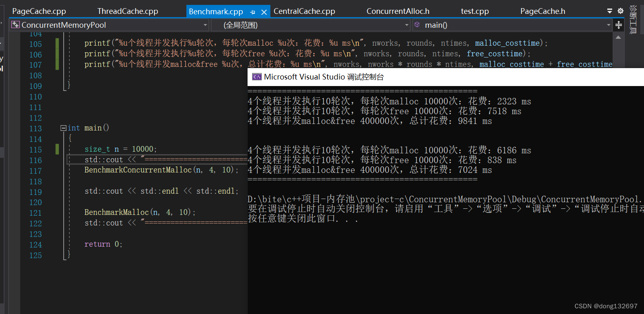
Task: Click the split editor window icon
Action: 619,25
